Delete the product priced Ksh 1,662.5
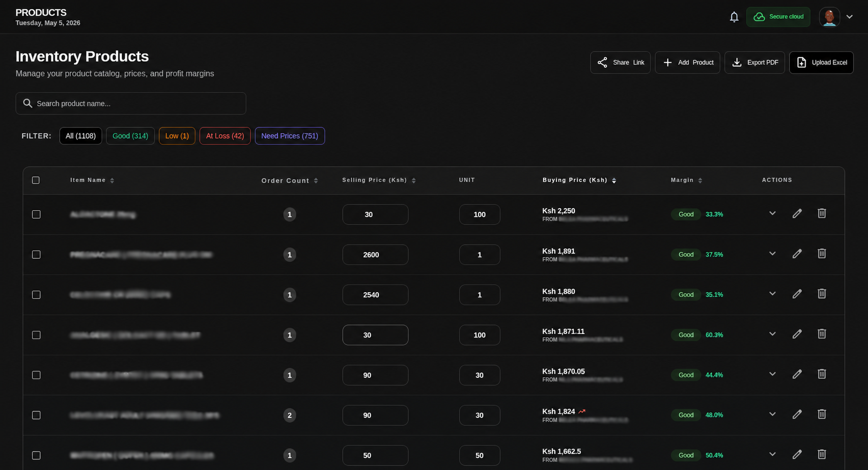868x470 pixels. tap(822, 454)
